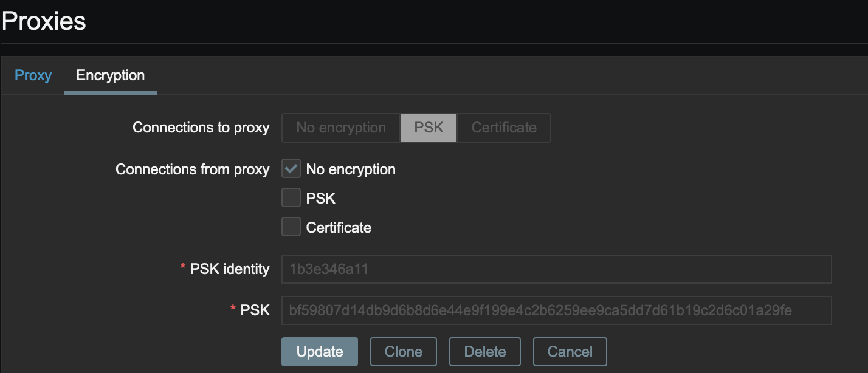The height and width of the screenshot is (373, 868).
Task: Select No encryption for connections to proxy
Action: [340, 128]
